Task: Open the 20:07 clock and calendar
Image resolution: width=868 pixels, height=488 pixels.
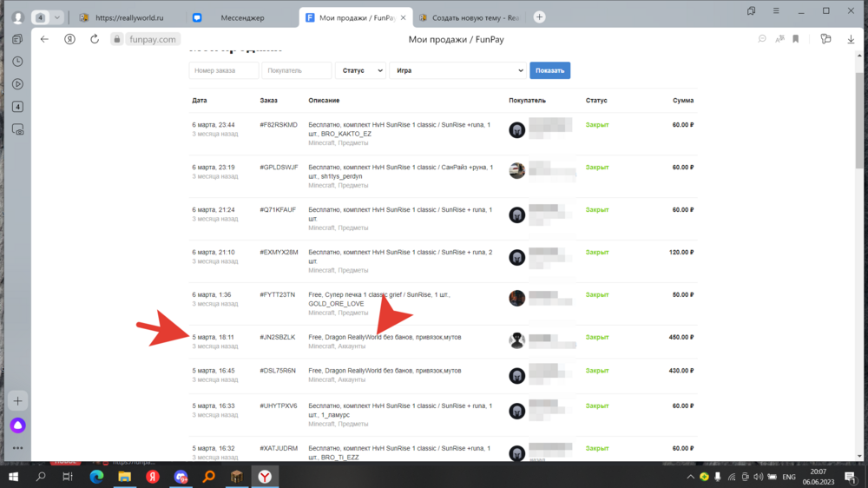Action: click(x=819, y=477)
